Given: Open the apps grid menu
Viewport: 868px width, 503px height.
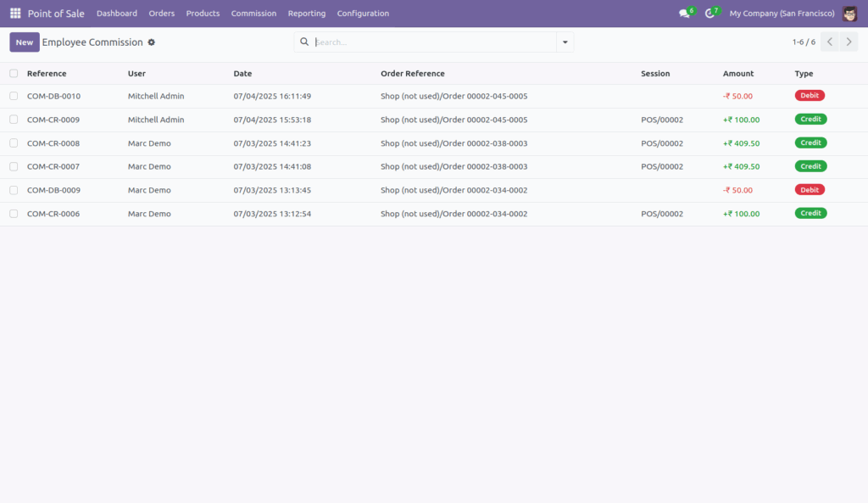Looking at the screenshot, I should coord(14,13).
